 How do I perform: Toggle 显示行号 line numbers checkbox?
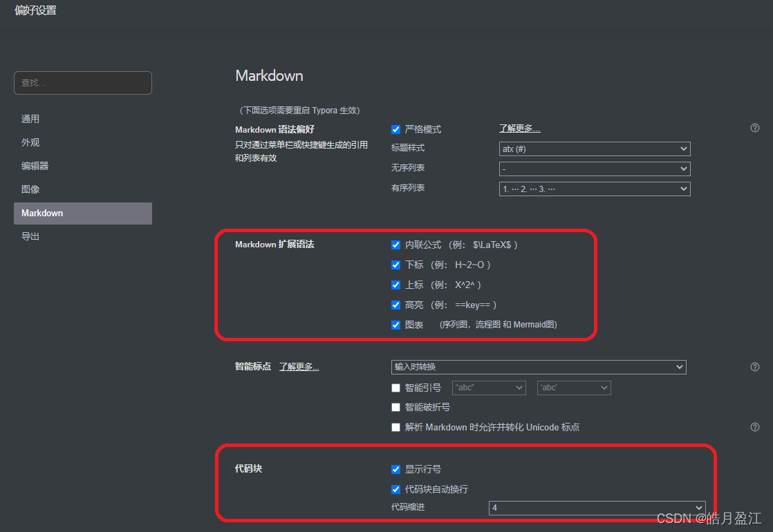click(395, 469)
